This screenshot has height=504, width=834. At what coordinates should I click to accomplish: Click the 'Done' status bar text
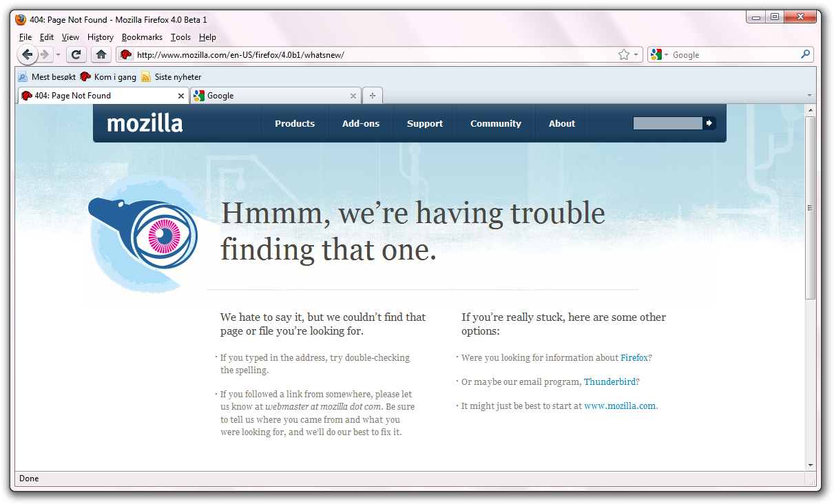click(x=29, y=479)
